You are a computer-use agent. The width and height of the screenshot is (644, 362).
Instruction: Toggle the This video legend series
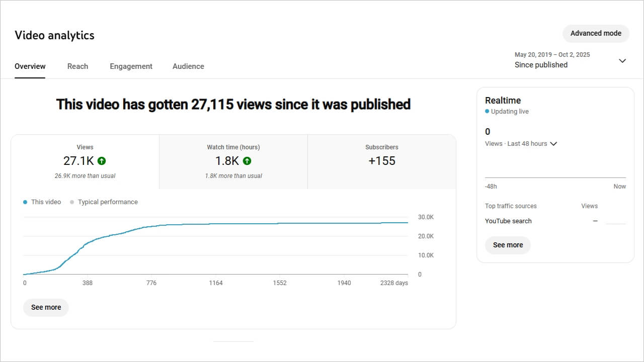(x=42, y=202)
